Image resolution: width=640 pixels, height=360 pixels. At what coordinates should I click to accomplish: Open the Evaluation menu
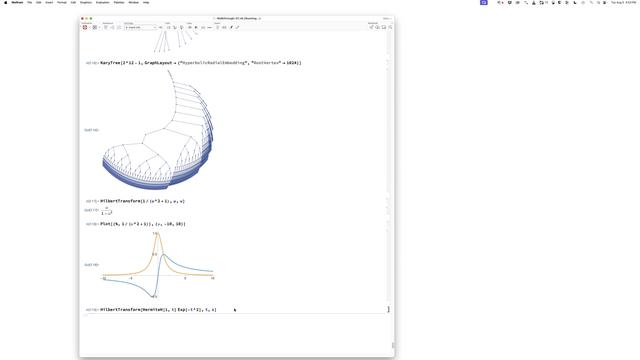[x=102, y=2]
